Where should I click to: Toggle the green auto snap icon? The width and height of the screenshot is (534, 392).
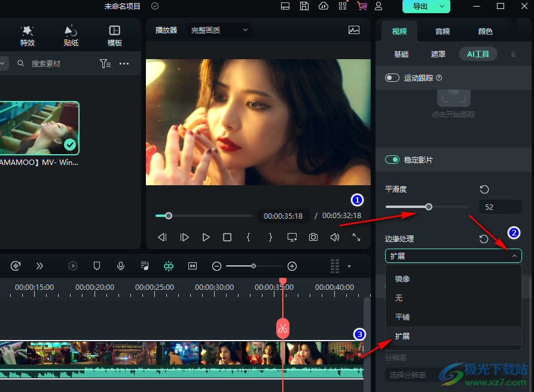pyautogui.click(x=169, y=266)
